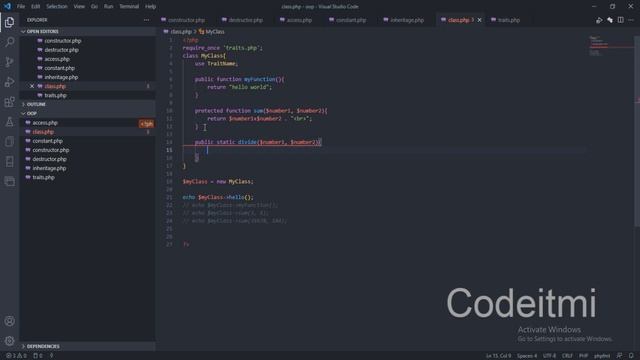Click the require_once 'traits.php' code line
This screenshot has width=640, height=360.
coord(222,48)
